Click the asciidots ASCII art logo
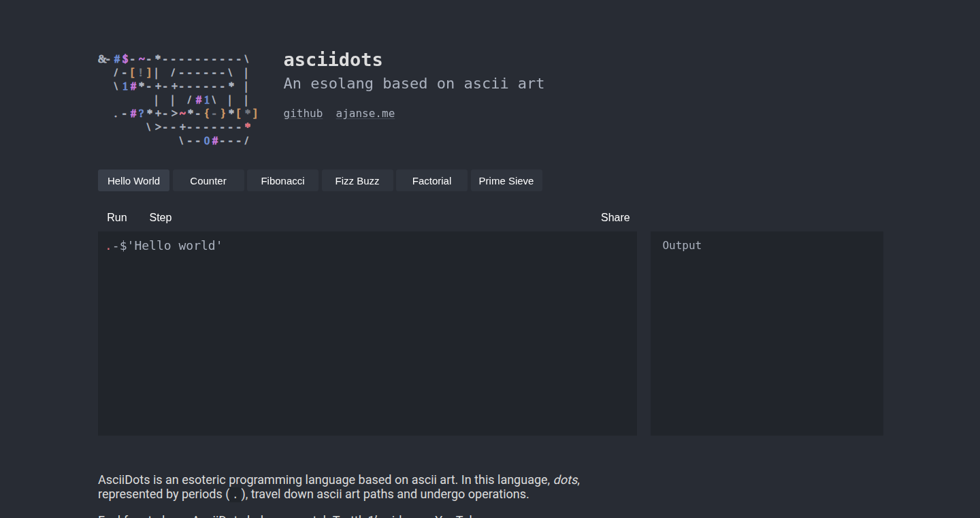 pyautogui.click(x=178, y=100)
